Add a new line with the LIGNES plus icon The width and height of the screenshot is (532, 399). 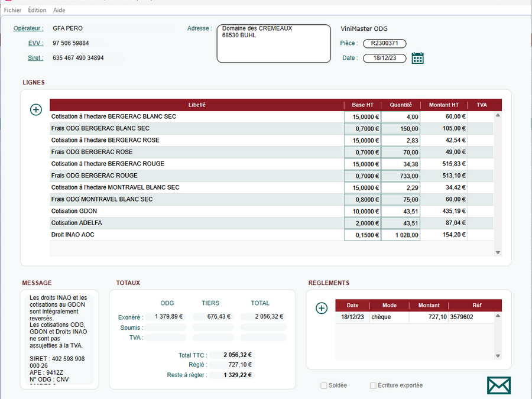[36, 109]
